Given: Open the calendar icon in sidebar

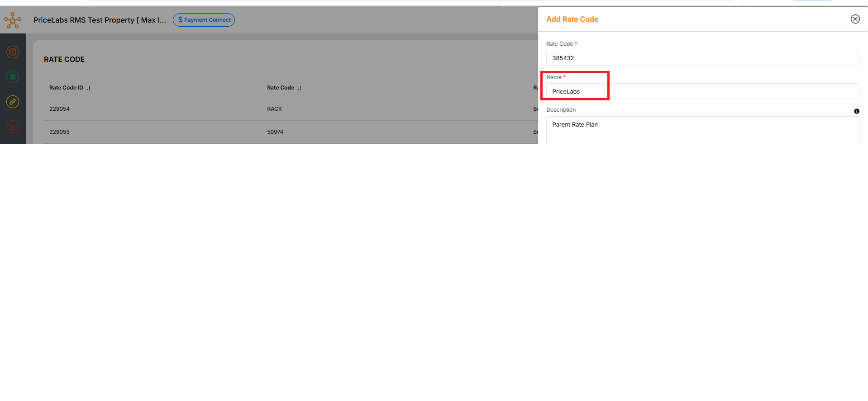Looking at the screenshot, I should (x=13, y=52).
